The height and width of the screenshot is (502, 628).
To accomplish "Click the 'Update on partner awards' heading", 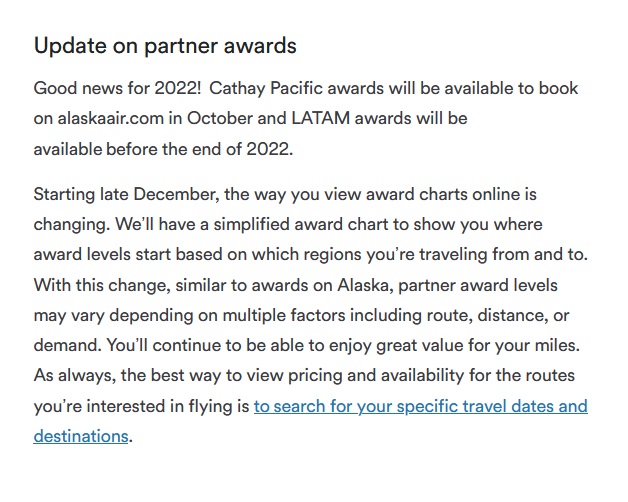I will (x=165, y=46).
